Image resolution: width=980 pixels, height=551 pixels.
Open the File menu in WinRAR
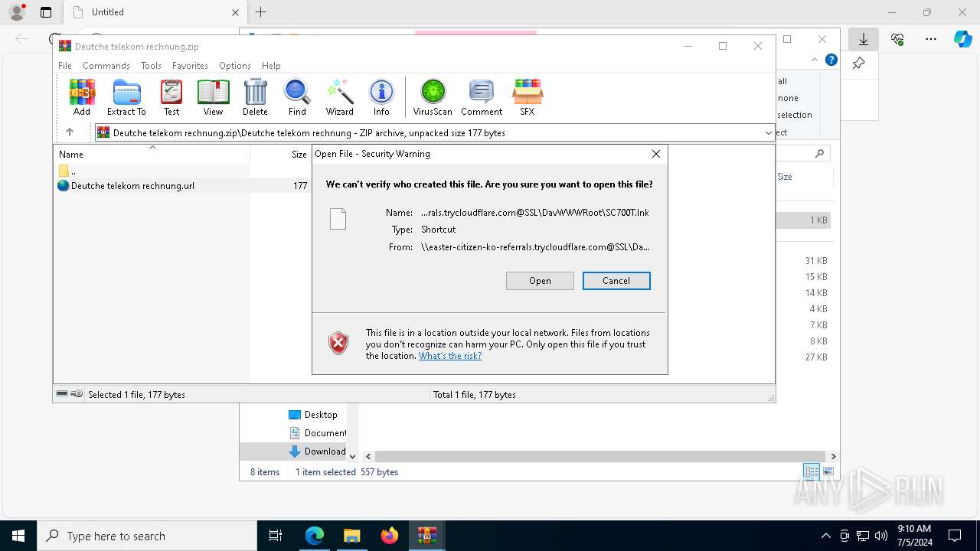tap(65, 66)
